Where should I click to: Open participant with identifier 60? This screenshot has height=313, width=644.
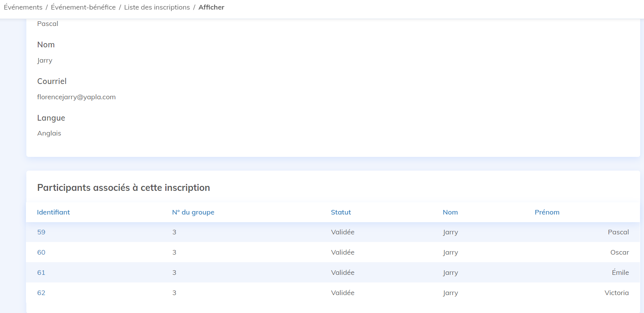point(41,252)
